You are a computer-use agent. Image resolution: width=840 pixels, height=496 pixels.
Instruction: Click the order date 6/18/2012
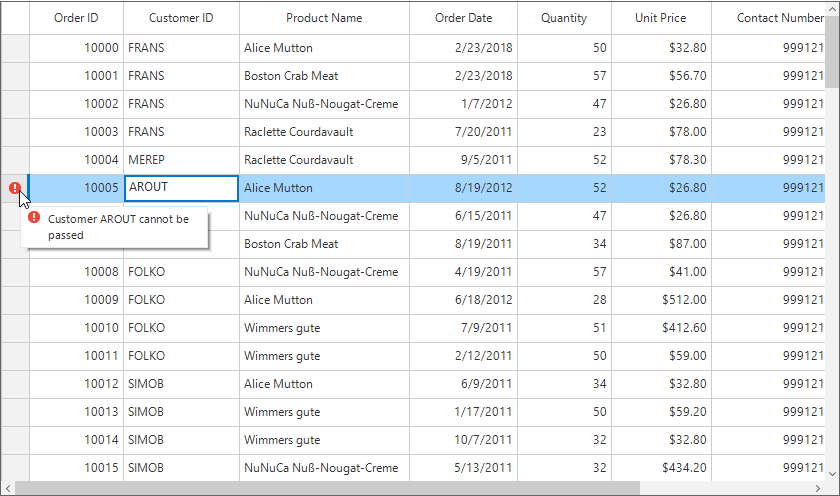click(x=464, y=300)
